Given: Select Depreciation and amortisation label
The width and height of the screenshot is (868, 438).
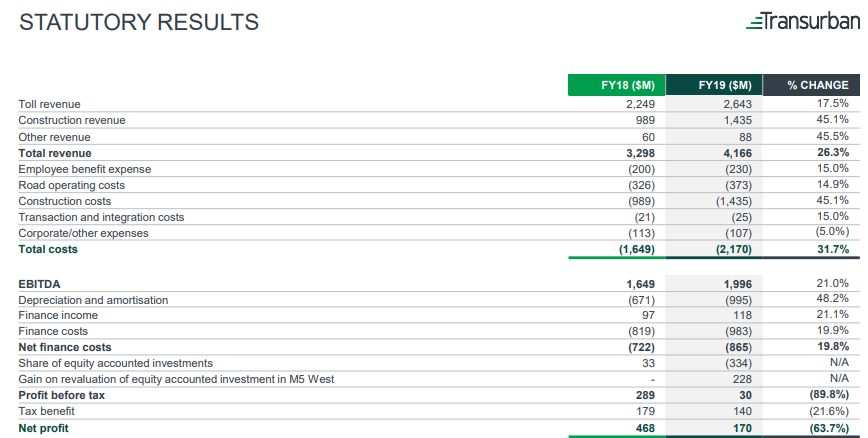Looking at the screenshot, I should click(93, 300).
